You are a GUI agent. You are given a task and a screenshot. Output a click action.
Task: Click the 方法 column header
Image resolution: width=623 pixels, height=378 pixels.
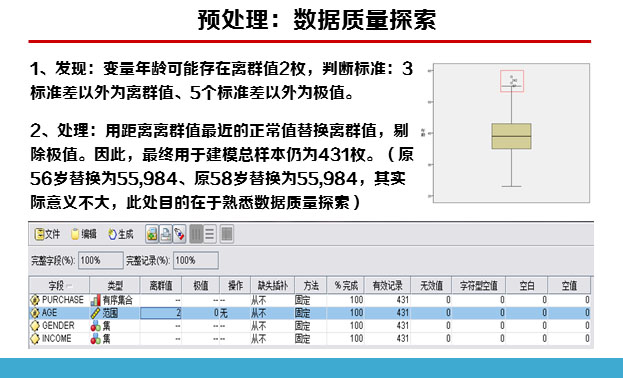coord(311,285)
